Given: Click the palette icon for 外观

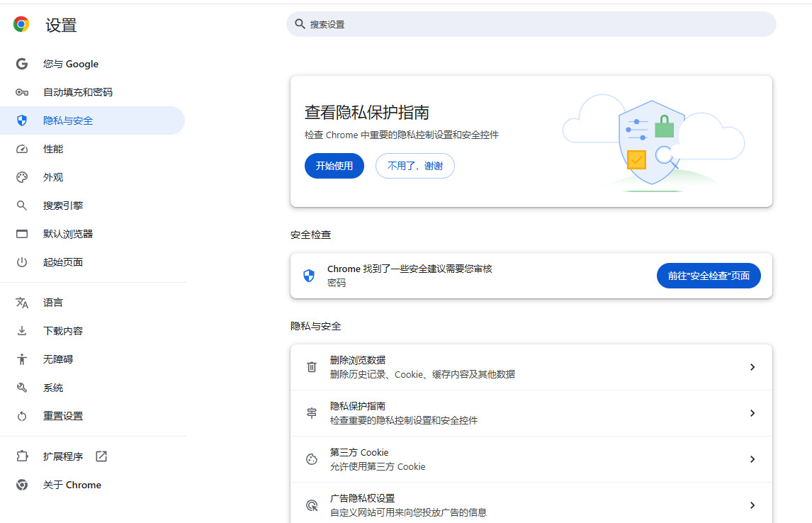Looking at the screenshot, I should [x=22, y=177].
